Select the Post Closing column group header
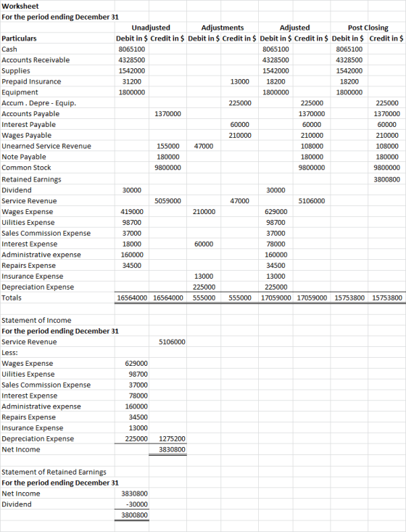Viewport: 406px width, 532px height. 368,28
